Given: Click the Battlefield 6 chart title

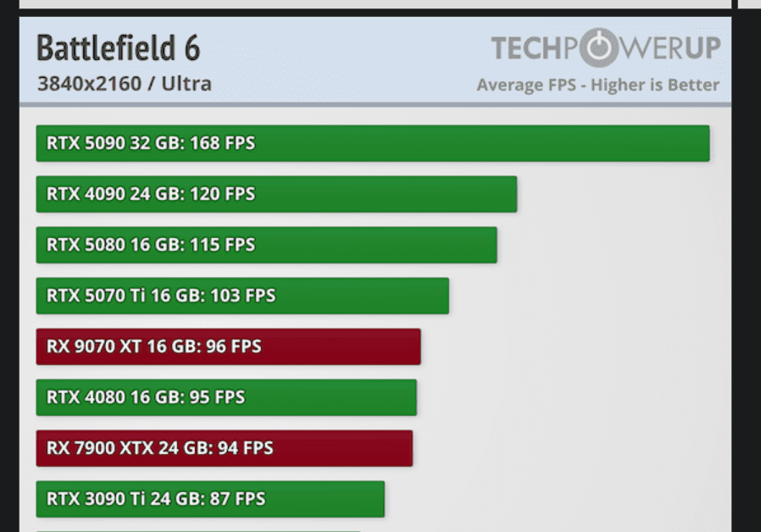Looking at the screenshot, I should pos(118,48).
